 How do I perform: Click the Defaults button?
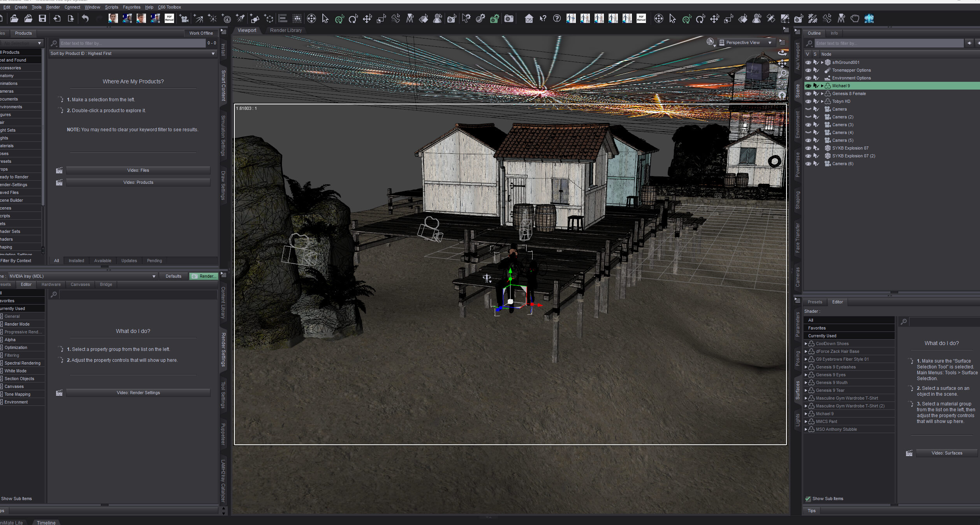[173, 276]
